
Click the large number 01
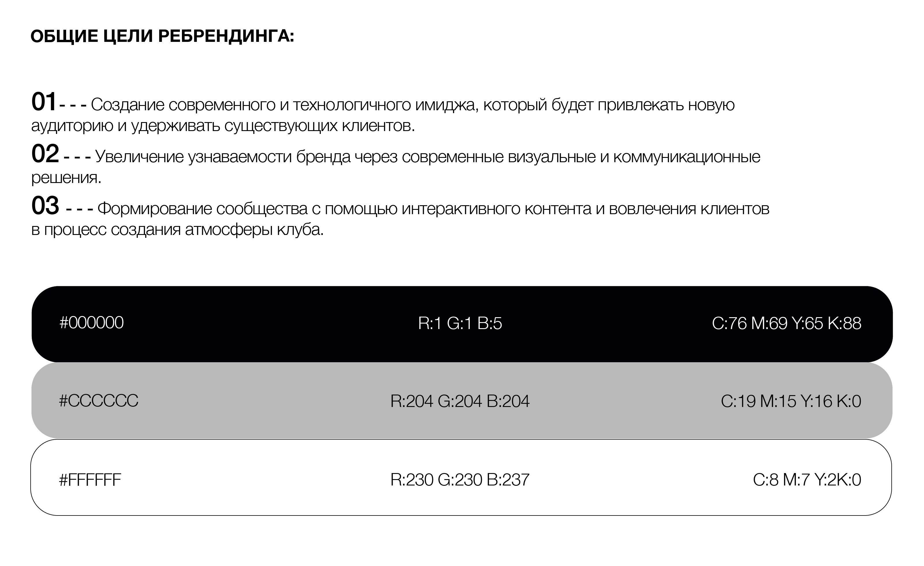click(x=44, y=102)
